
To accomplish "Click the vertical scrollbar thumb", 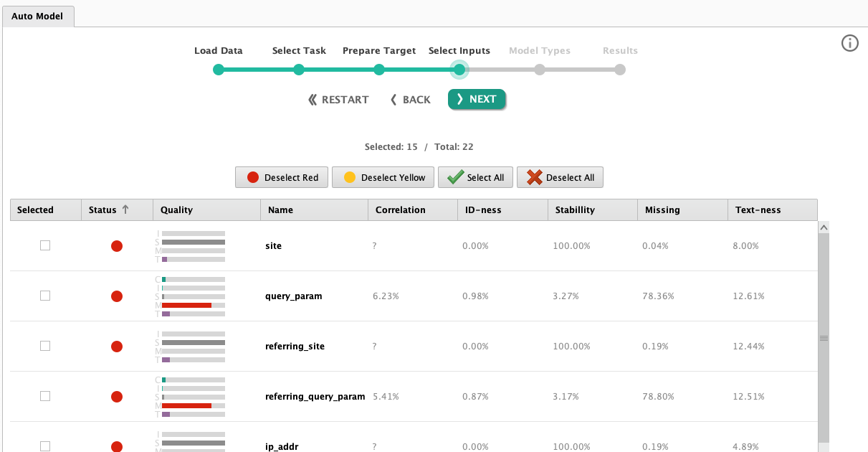I will 824,337.
